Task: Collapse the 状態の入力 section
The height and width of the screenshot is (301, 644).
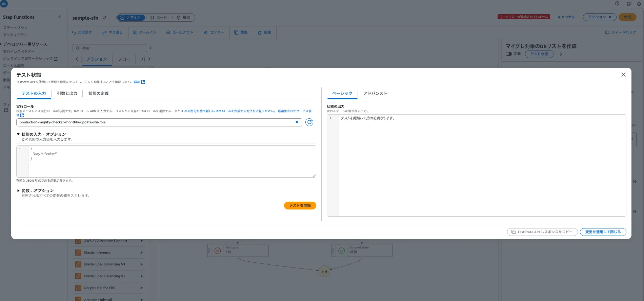Action: (18, 134)
